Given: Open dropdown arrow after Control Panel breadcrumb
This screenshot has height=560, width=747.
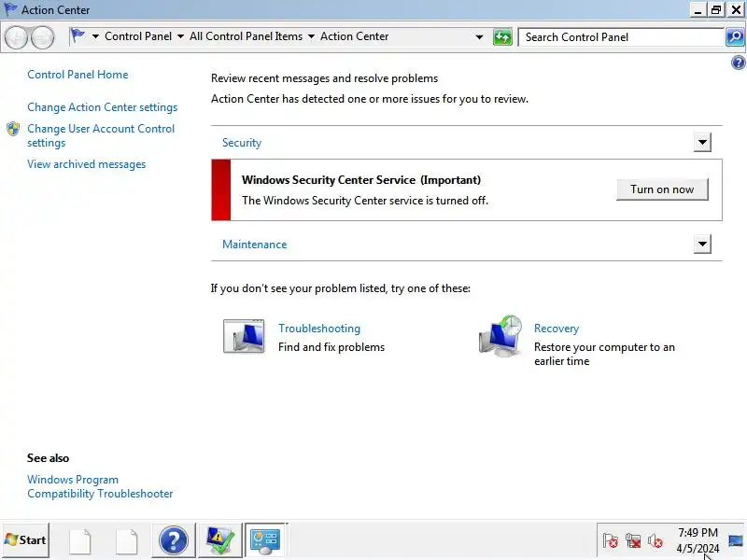Looking at the screenshot, I should (x=180, y=36).
